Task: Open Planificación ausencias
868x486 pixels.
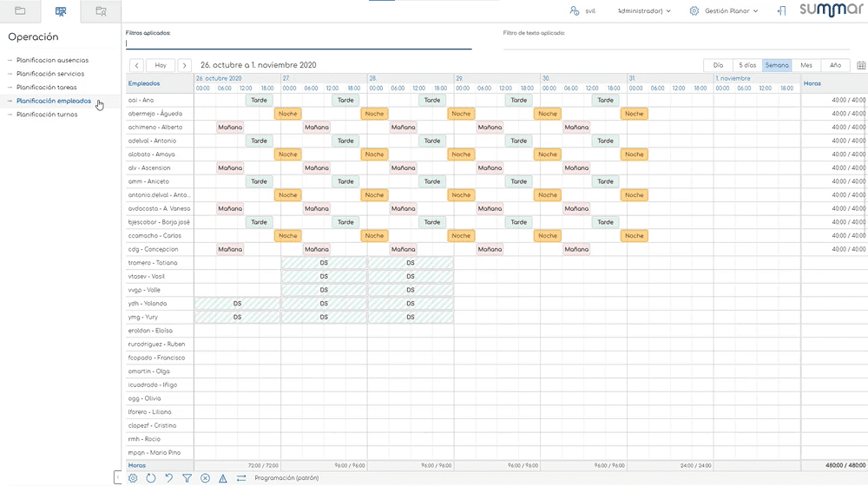Action: [x=52, y=60]
